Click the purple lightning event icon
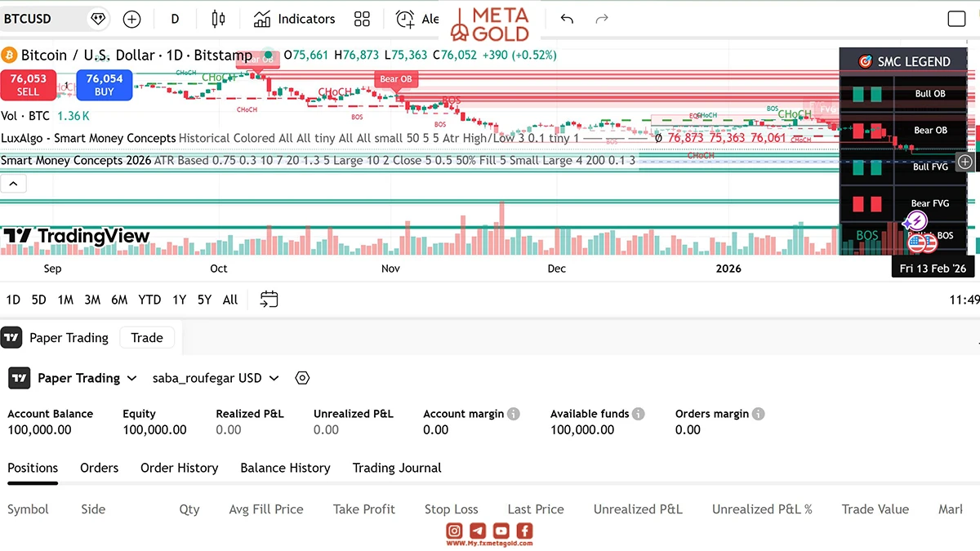The height and width of the screenshot is (551, 980). coord(917,220)
